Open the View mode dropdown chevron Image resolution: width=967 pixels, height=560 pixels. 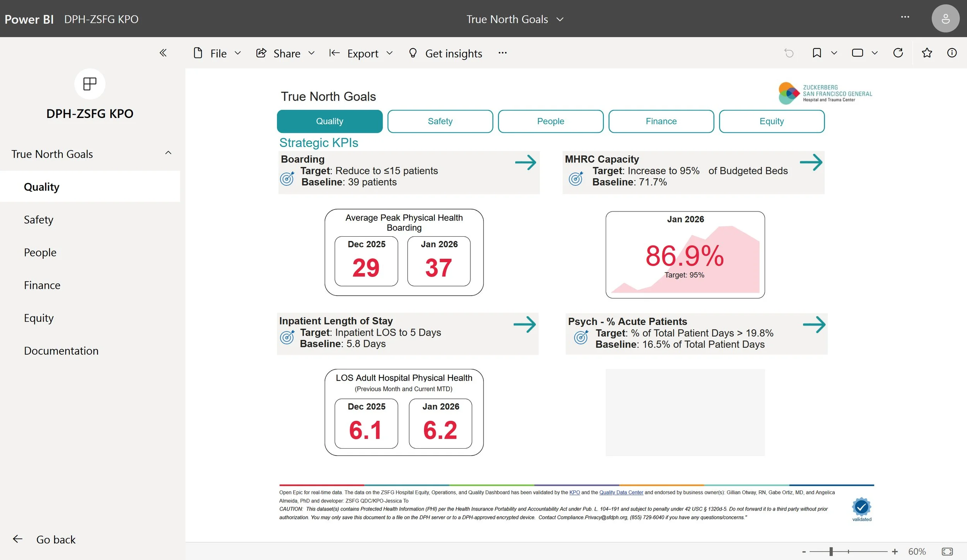[x=875, y=53]
